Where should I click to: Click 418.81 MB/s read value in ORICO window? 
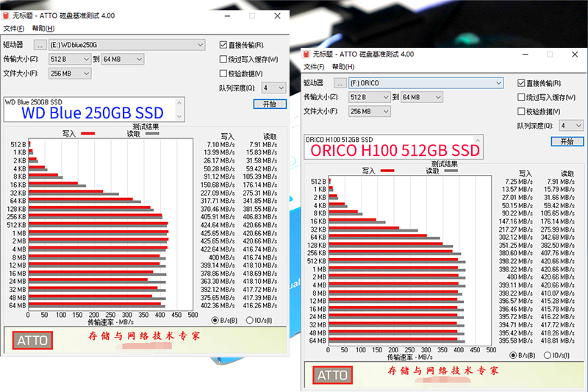pos(558,341)
